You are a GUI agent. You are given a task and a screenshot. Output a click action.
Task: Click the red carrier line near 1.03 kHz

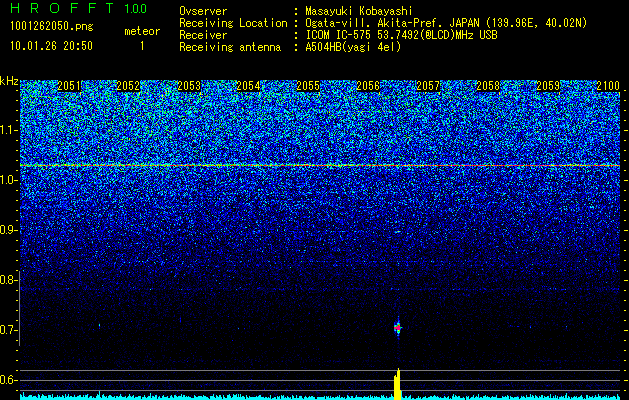click(x=320, y=165)
